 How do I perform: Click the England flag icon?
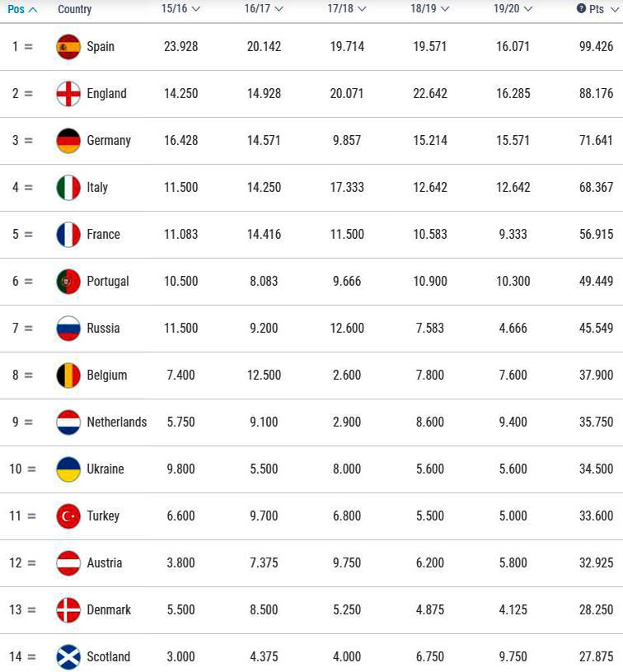tap(68, 93)
